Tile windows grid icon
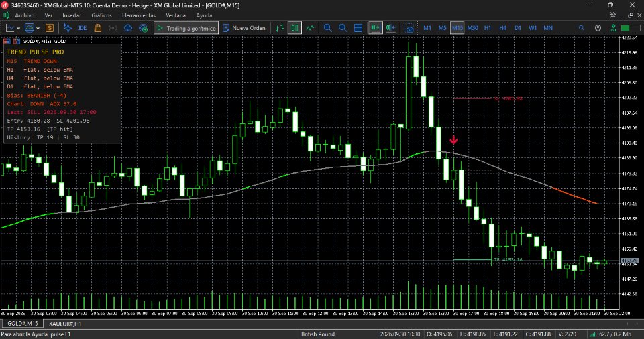This screenshot has height=339, width=644. pyautogui.click(x=358, y=28)
